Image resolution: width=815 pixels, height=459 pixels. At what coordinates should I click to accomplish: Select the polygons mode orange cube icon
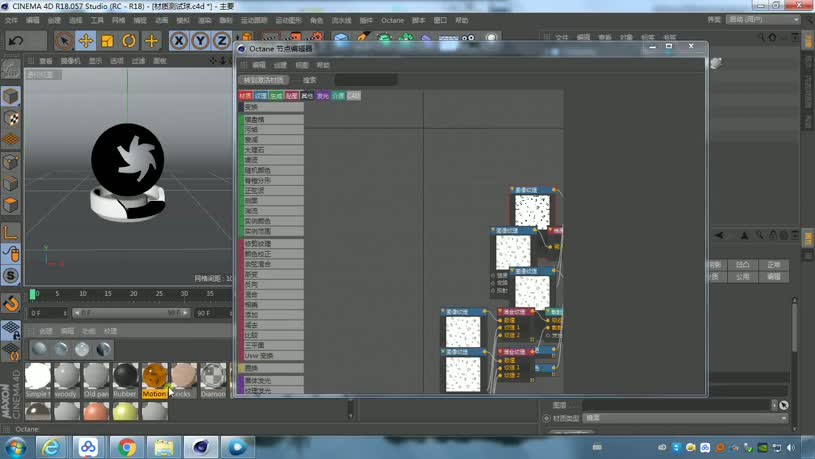pyautogui.click(x=10, y=205)
